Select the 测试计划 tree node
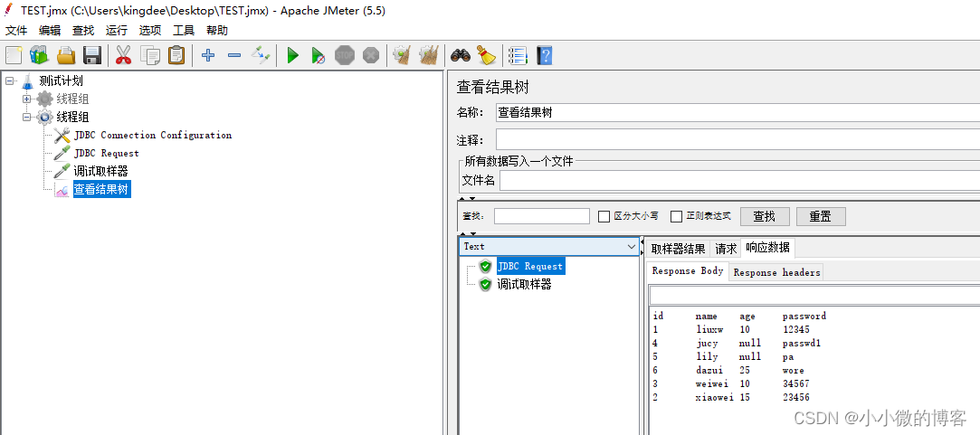The height and width of the screenshot is (435, 980). coord(61,80)
